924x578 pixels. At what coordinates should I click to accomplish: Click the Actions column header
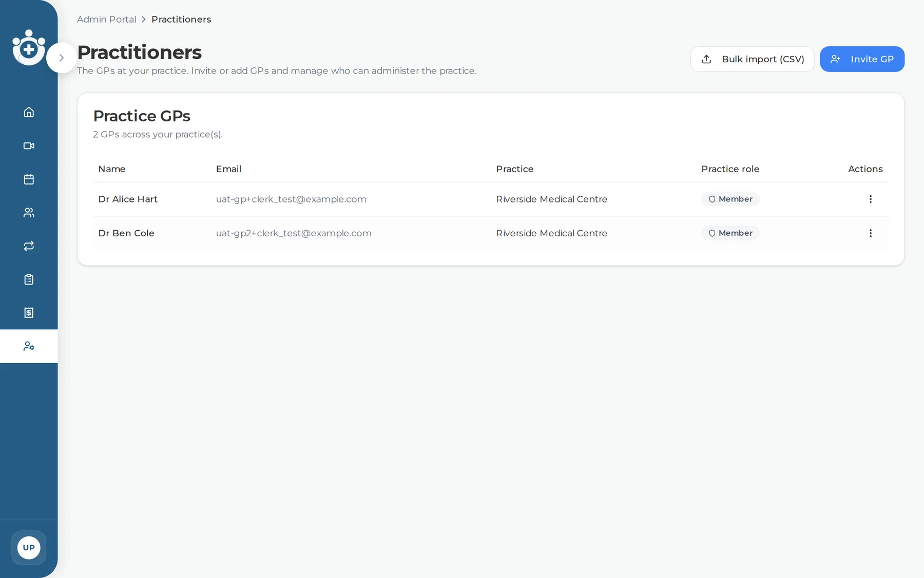coord(865,169)
